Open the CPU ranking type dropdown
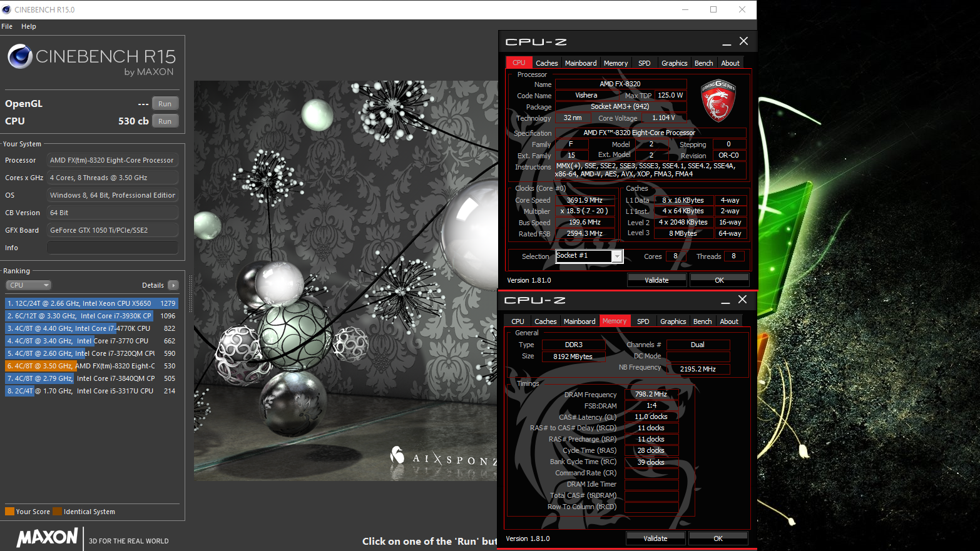980x551 pixels. coord(29,285)
